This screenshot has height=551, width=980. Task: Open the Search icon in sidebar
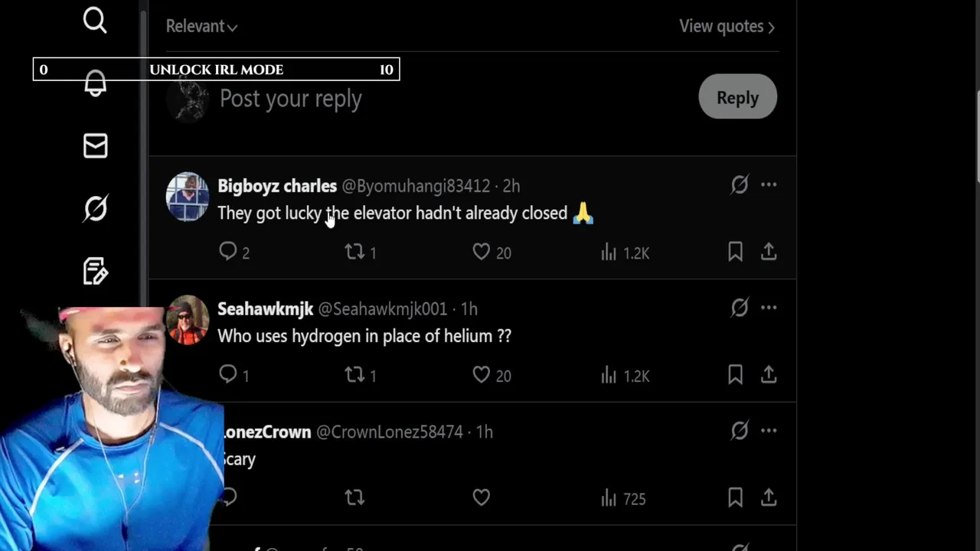[95, 21]
